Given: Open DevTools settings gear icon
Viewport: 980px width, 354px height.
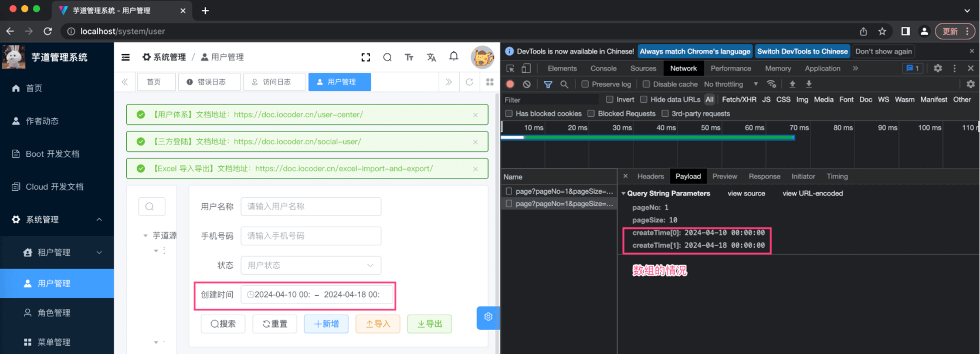Looking at the screenshot, I should coord(938,68).
